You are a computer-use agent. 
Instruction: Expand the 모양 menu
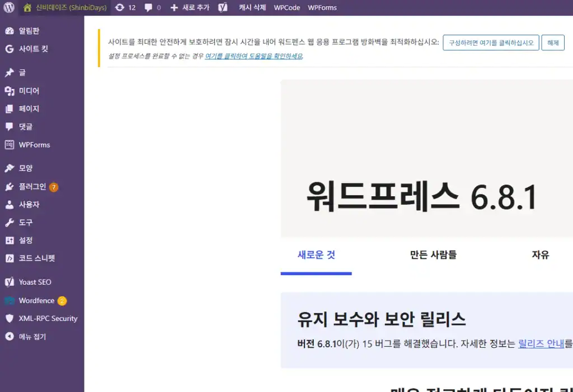click(10, 168)
